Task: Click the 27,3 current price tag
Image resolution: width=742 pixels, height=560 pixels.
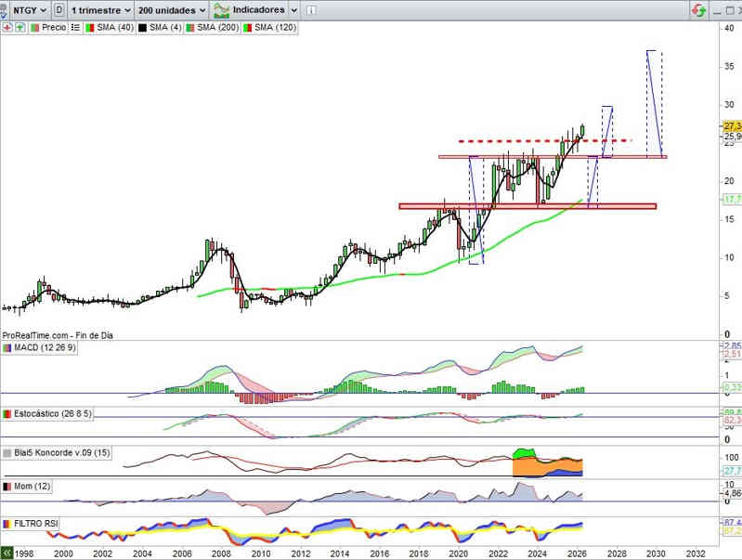Action: [732, 125]
